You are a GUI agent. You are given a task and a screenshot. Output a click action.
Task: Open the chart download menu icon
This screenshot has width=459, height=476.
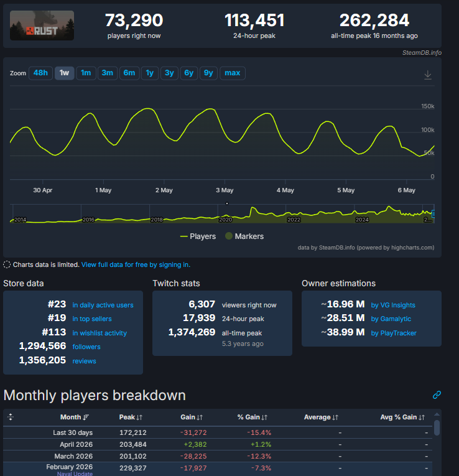[428, 75]
